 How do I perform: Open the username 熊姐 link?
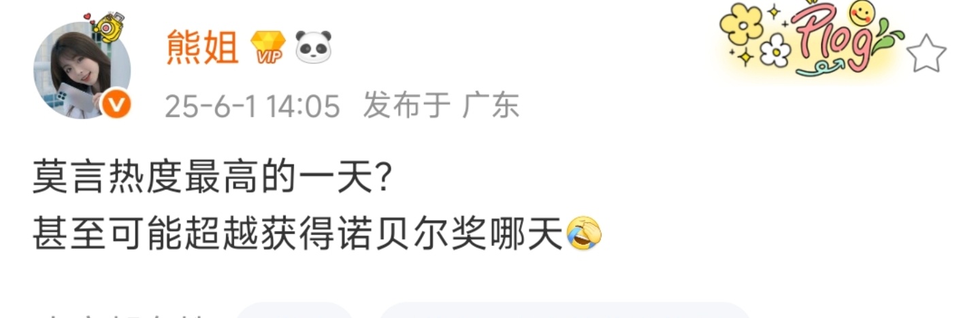[203, 48]
